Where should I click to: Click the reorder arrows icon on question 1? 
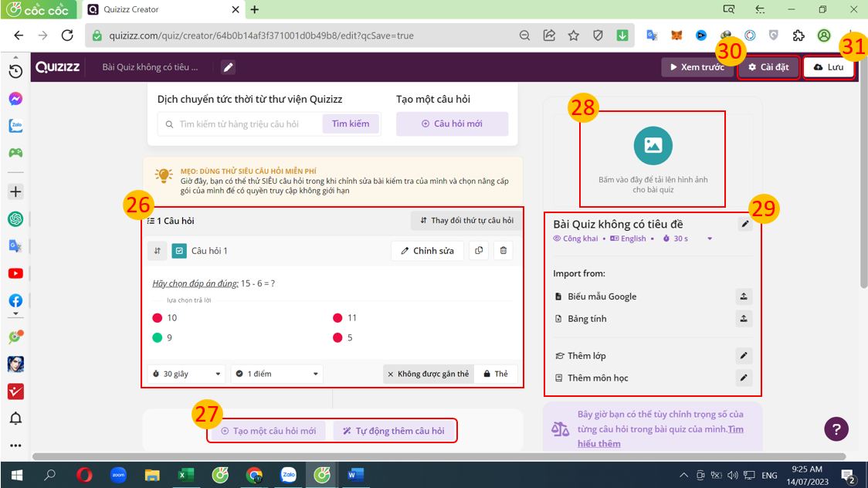(158, 251)
